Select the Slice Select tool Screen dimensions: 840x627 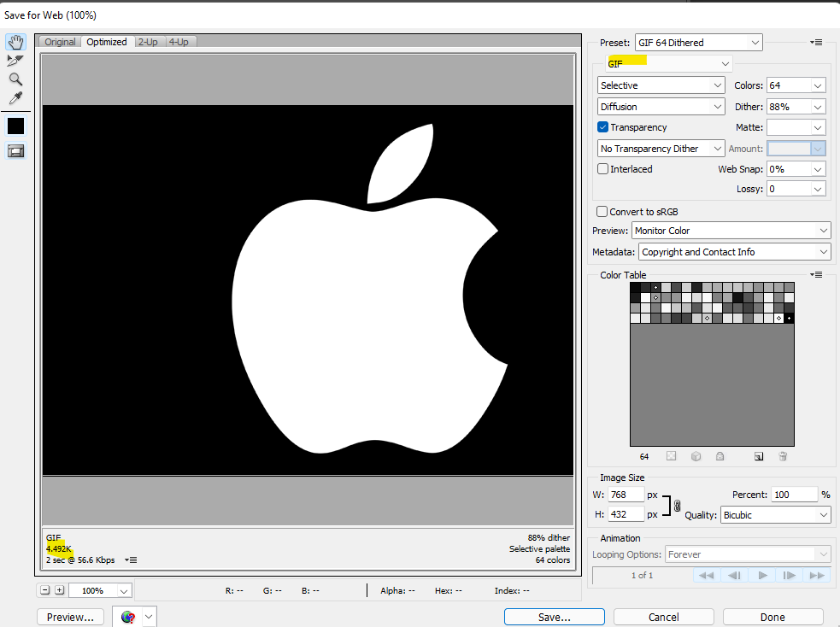coord(15,61)
